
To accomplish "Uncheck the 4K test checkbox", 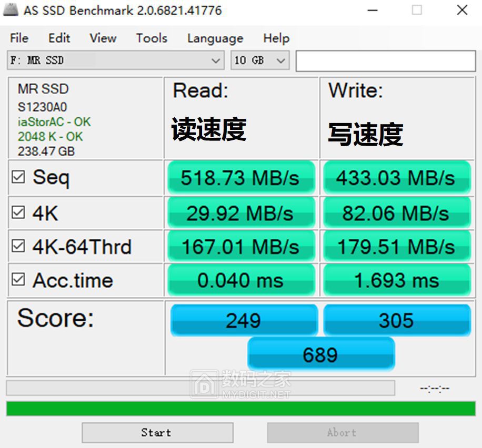I will coord(18,212).
